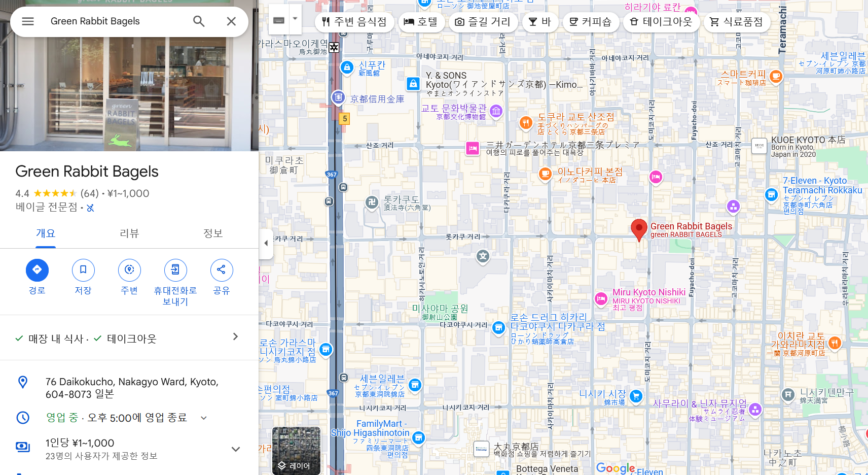Expand the 1인당 ¥1~1,000 price details
The width and height of the screenshot is (868, 475).
coord(235,449)
